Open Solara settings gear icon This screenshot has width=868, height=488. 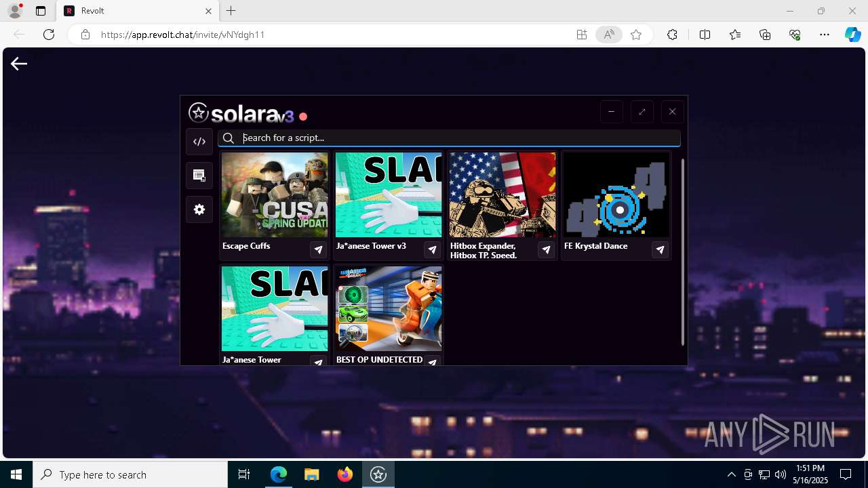(199, 209)
